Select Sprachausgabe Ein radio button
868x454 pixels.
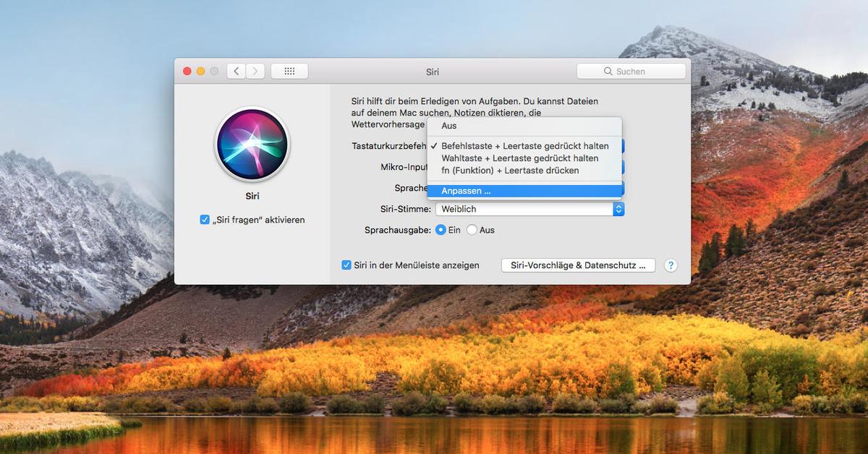point(441,230)
